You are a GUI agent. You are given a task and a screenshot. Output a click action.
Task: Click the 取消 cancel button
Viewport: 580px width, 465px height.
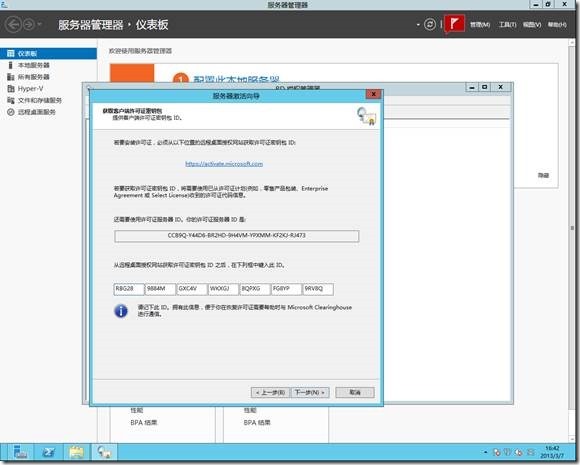pos(355,392)
